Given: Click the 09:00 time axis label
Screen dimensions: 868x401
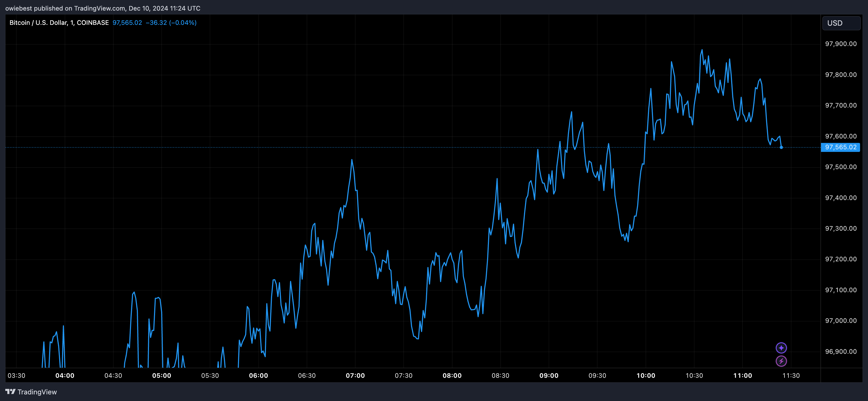Looking at the screenshot, I should [x=549, y=375].
